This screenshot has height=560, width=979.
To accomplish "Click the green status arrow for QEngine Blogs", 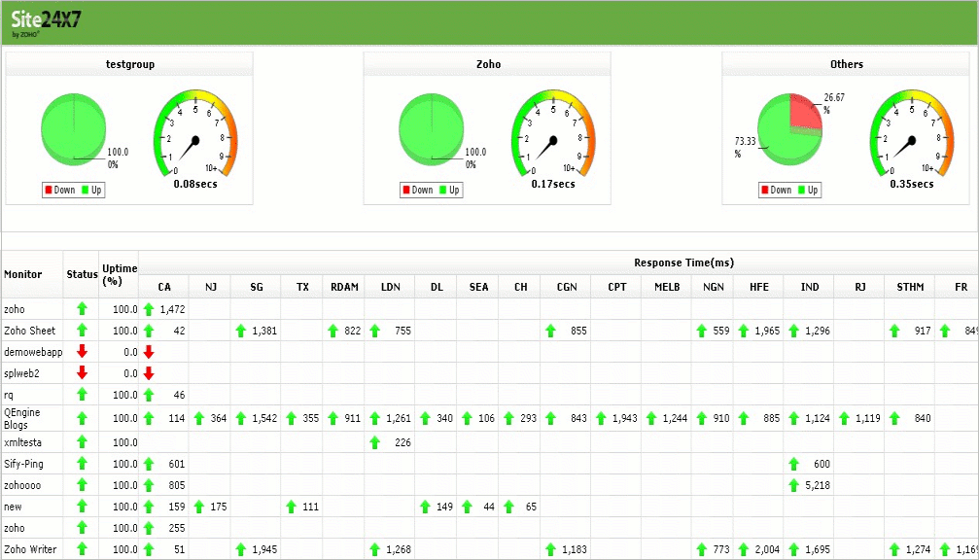I will pyautogui.click(x=82, y=418).
